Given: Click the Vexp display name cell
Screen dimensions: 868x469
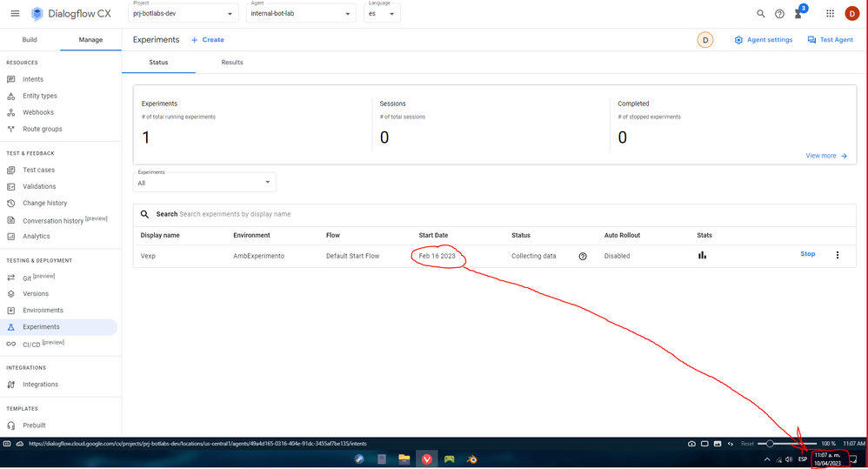Looking at the screenshot, I should (148, 256).
